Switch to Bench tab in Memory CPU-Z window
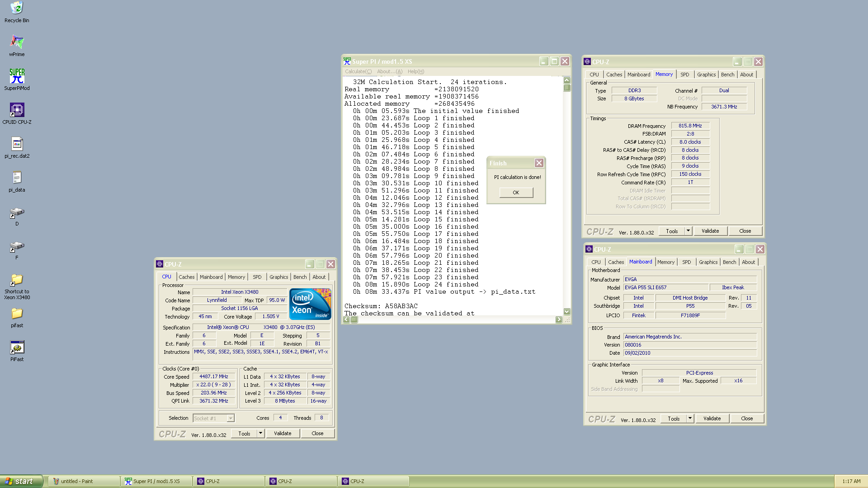The width and height of the screenshot is (868, 488). pyautogui.click(x=727, y=75)
